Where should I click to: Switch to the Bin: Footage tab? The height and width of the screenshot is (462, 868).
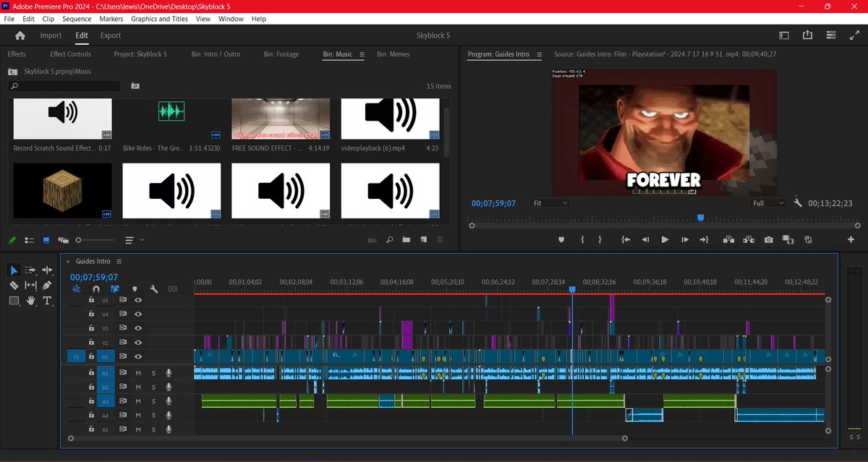click(x=281, y=54)
